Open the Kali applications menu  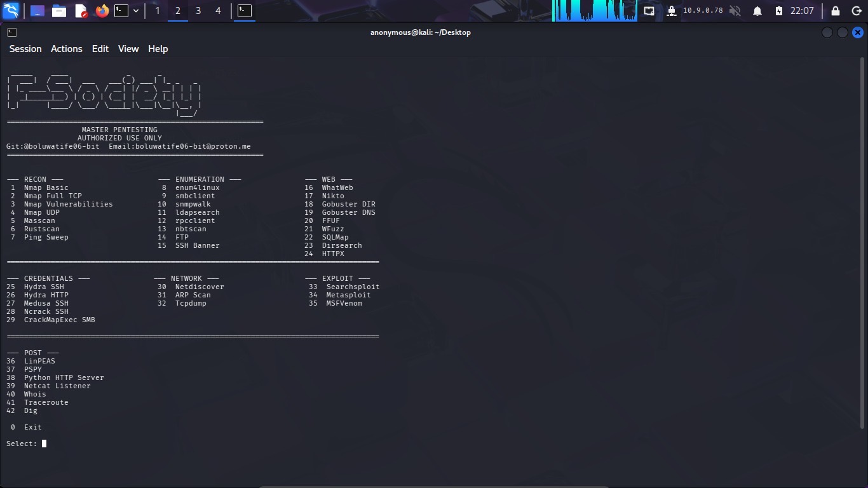point(11,11)
